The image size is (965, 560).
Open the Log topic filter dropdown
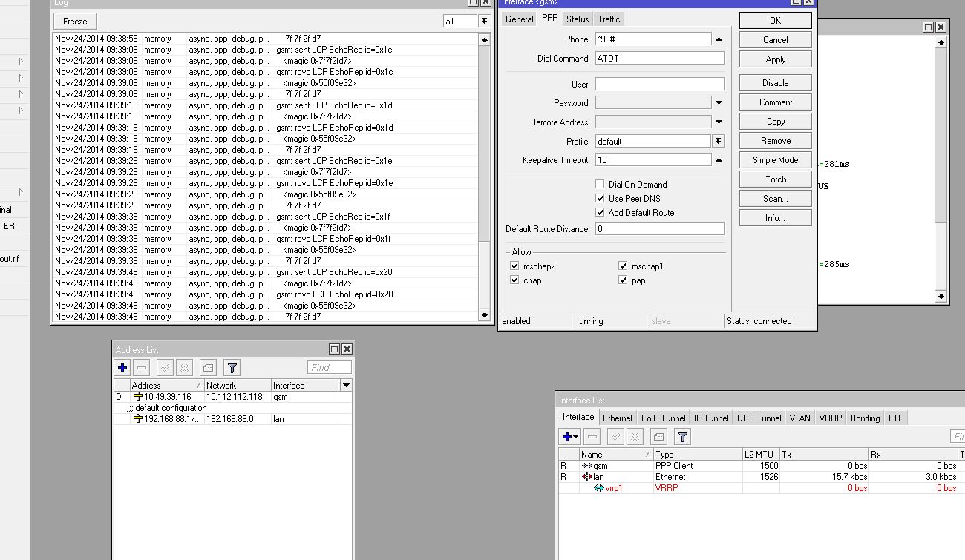point(484,22)
